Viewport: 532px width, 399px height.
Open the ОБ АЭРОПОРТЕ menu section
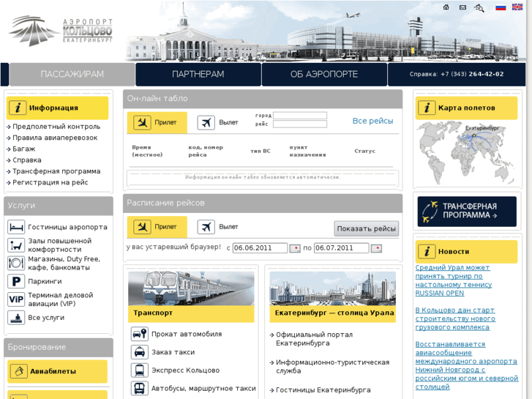[324, 75]
